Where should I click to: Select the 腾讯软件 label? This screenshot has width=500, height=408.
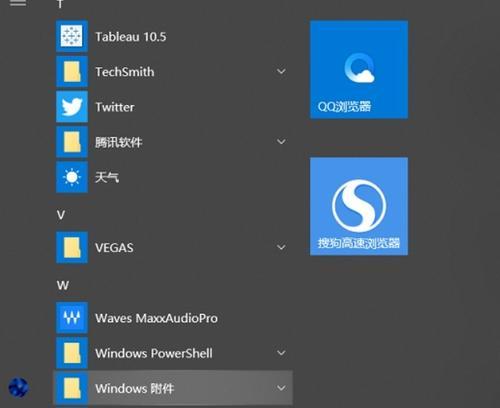pyautogui.click(x=119, y=142)
